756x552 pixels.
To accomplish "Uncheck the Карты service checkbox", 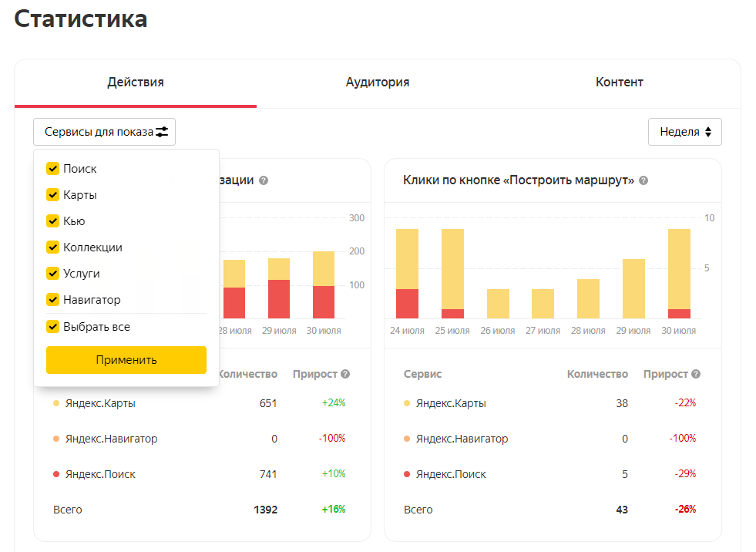I will point(52,194).
